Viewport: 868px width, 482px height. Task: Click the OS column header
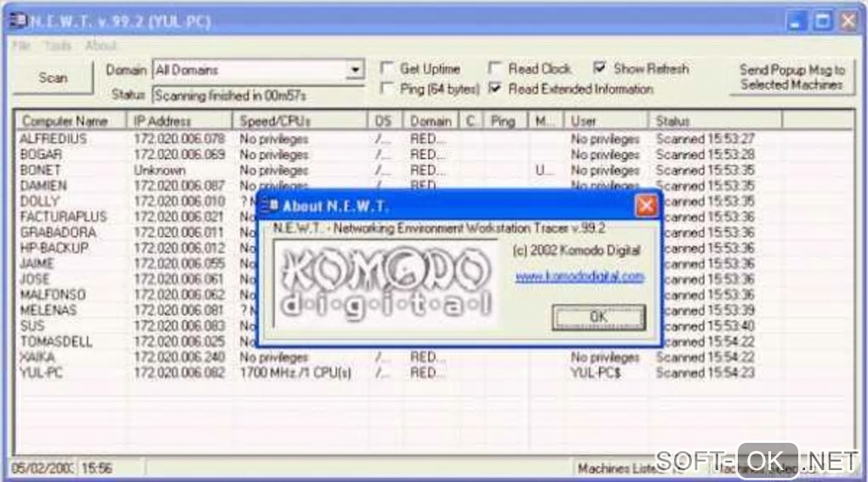pos(385,121)
